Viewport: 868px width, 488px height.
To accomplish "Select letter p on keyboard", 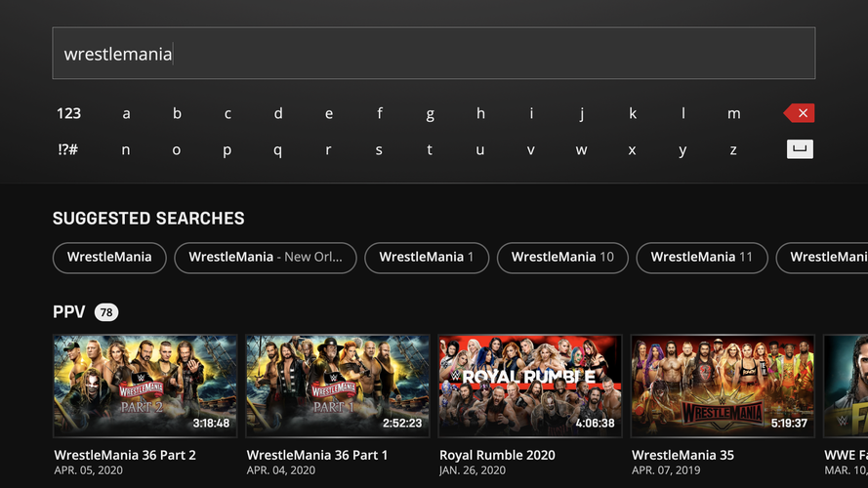I will tap(227, 151).
